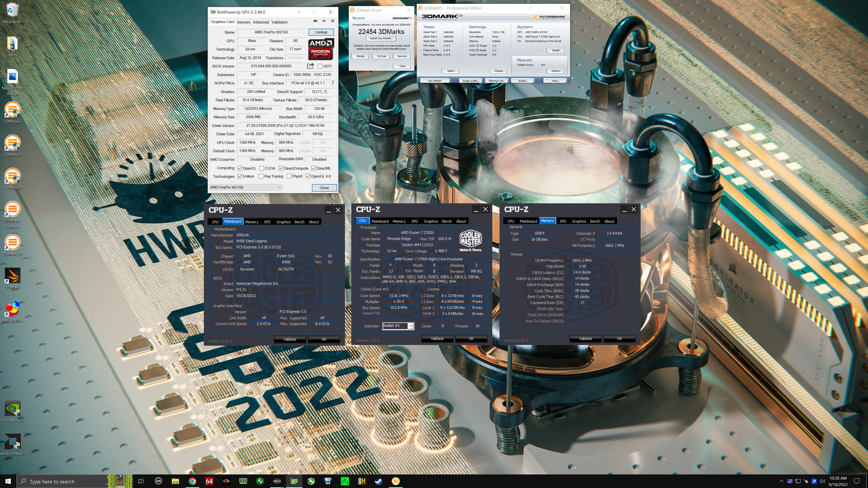This screenshot has height=488, width=868.
Task: Open Bench tab in middle CPU-Z window
Action: [446, 221]
